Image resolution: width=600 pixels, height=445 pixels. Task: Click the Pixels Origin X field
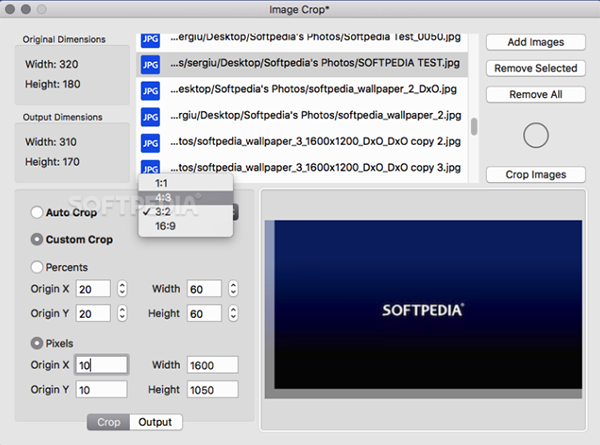(x=101, y=365)
